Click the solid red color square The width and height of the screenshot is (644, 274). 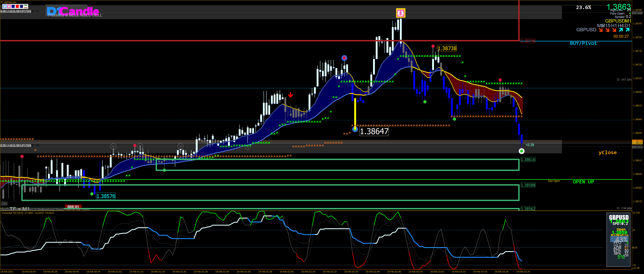pyautogui.click(x=17, y=7)
